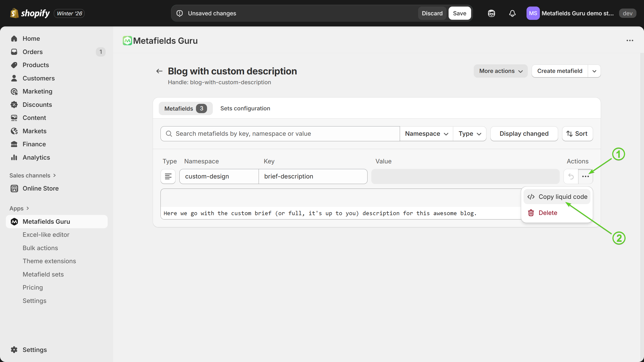The width and height of the screenshot is (644, 362).
Task: Switch to the Sets configuration tab
Action: (245, 108)
